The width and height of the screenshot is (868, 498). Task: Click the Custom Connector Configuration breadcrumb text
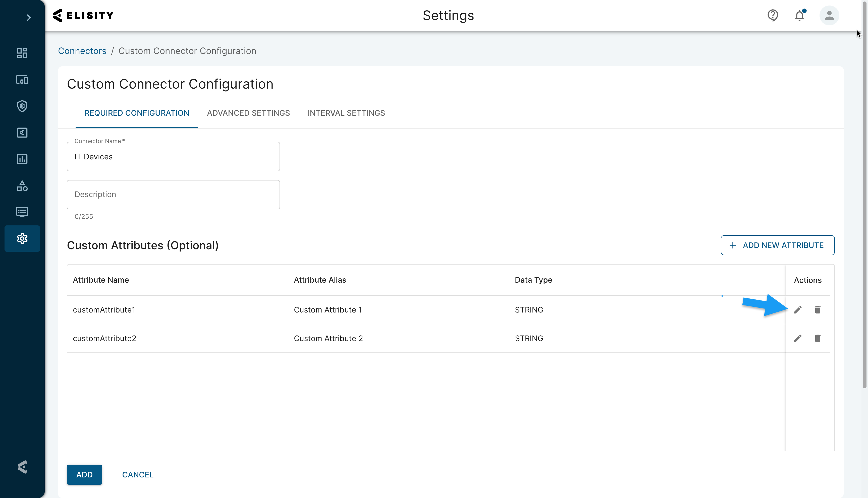point(187,51)
